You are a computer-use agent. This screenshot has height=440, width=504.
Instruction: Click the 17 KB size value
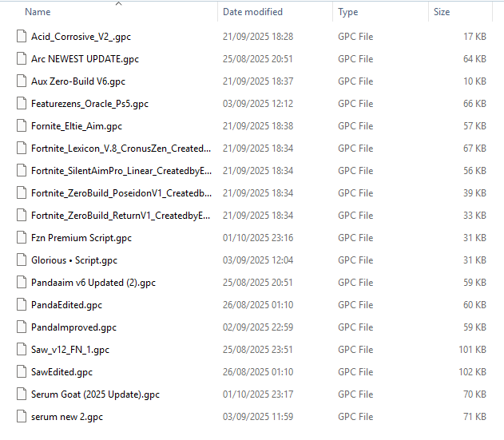(x=474, y=36)
